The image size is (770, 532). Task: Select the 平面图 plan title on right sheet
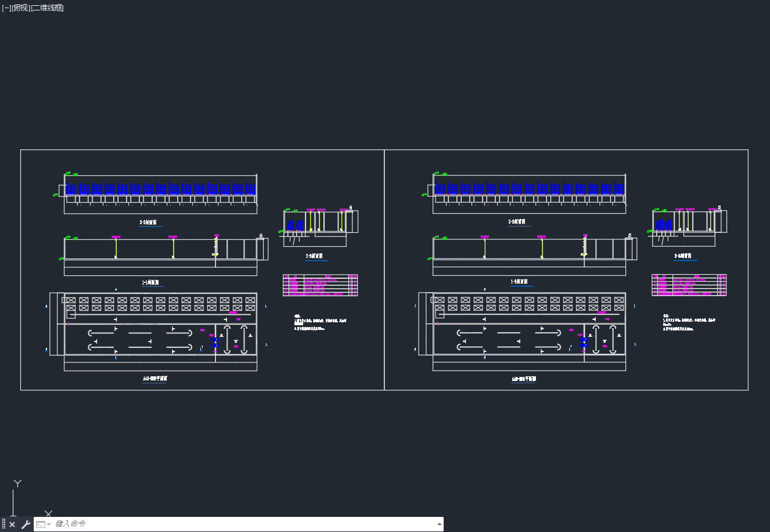click(524, 379)
